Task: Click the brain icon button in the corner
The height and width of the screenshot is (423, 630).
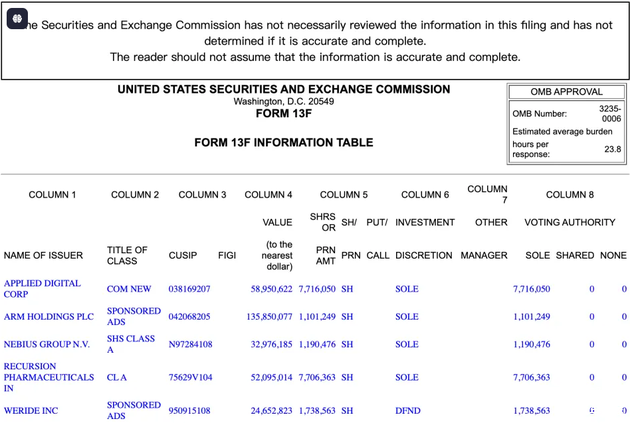Action: pos(17,17)
